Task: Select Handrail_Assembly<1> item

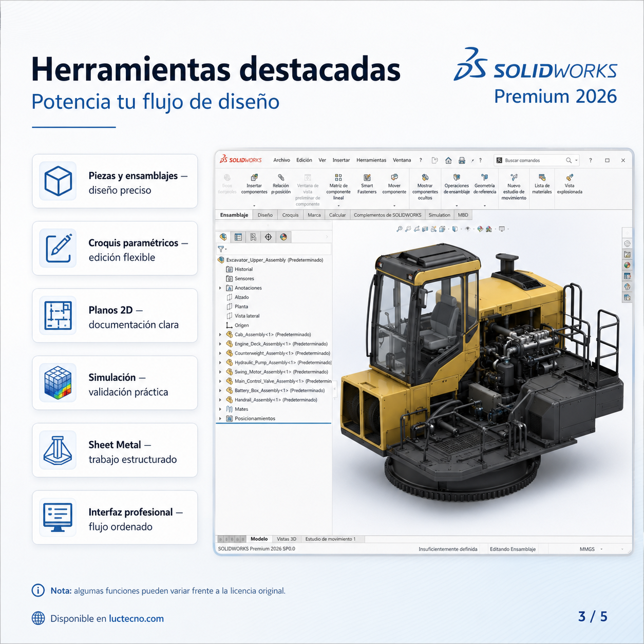Action: pos(272,400)
